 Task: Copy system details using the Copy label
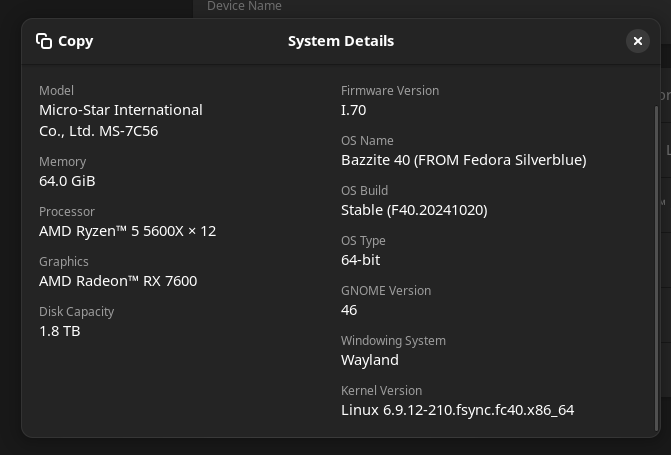(x=76, y=41)
